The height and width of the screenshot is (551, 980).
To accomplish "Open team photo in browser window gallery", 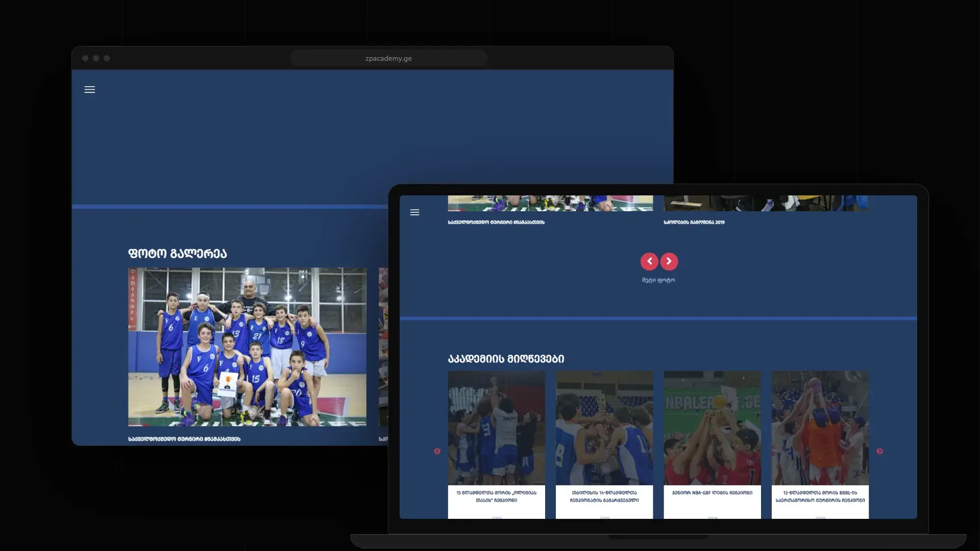I will click(x=247, y=347).
